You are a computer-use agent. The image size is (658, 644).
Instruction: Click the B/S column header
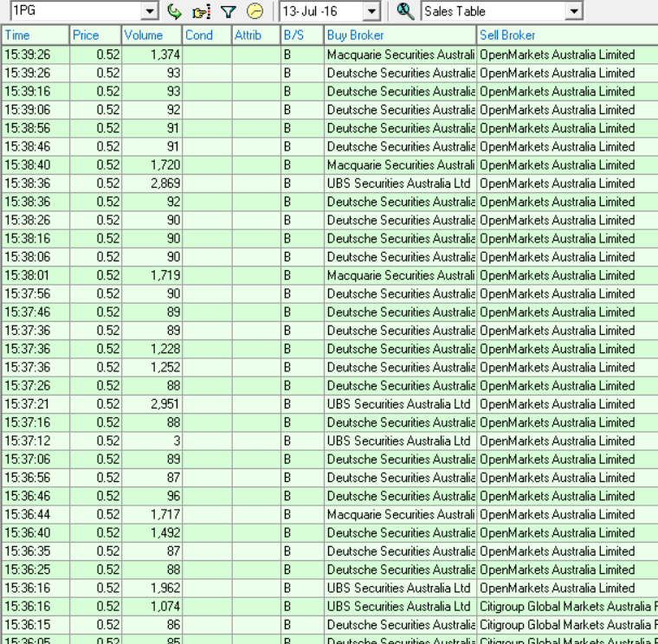pyautogui.click(x=302, y=35)
